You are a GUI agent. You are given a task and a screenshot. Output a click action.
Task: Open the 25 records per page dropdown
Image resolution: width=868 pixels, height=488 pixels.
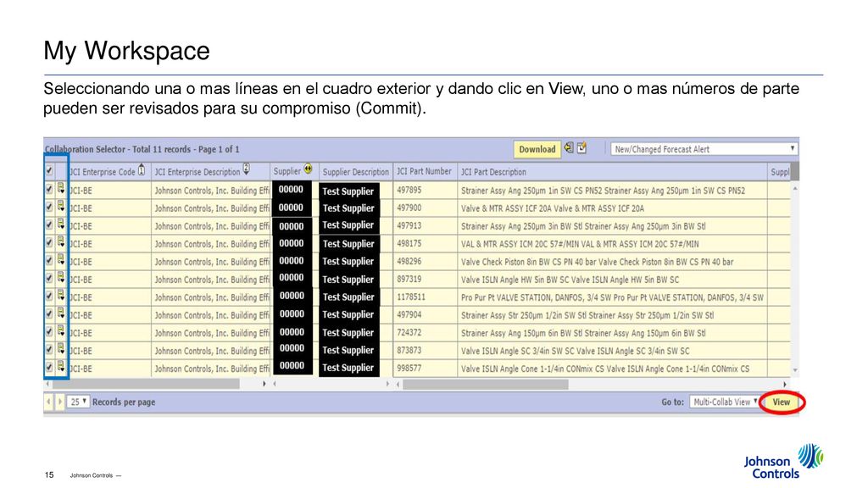click(x=77, y=402)
